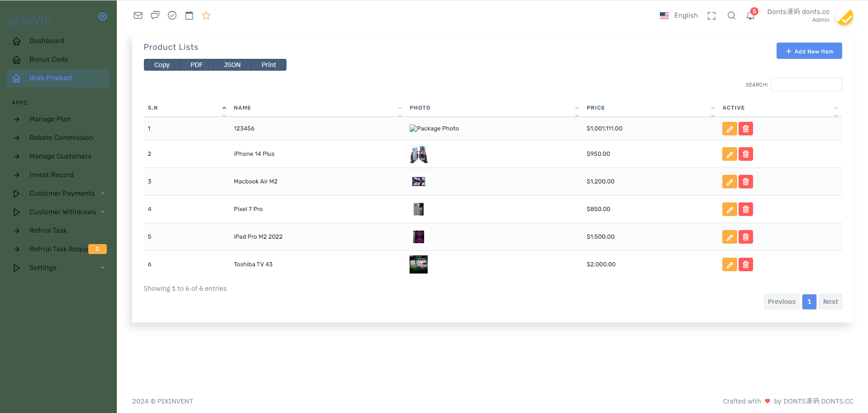Edit Macbook Air M2 row
868x413 pixels.
coord(730,182)
